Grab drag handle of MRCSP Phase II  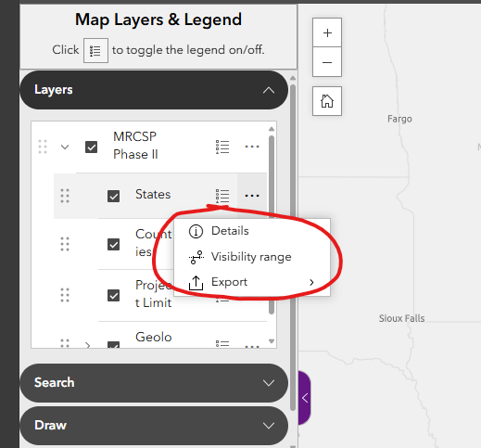coord(43,147)
